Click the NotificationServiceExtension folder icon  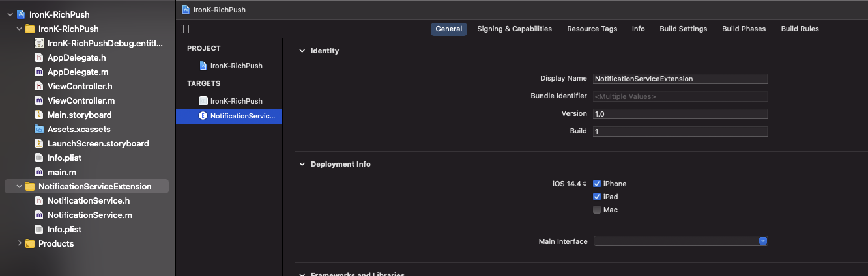point(30,186)
